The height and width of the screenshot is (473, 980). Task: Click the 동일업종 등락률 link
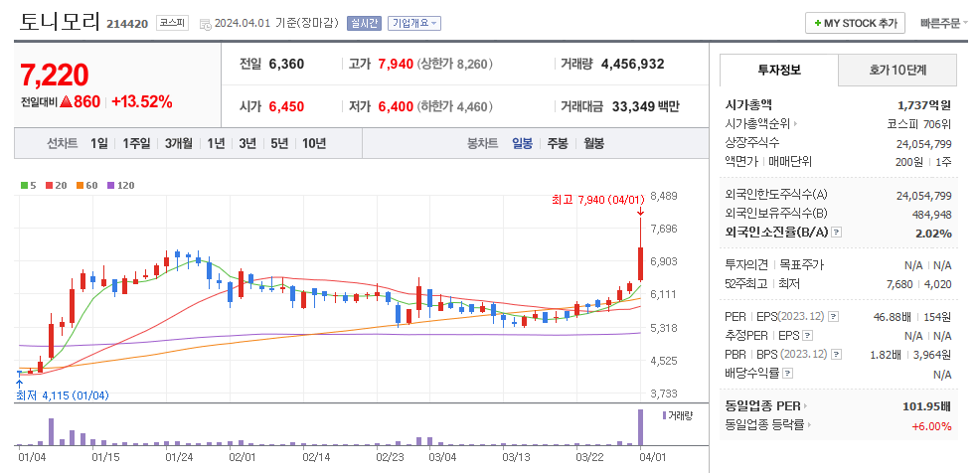pyautogui.click(x=765, y=425)
